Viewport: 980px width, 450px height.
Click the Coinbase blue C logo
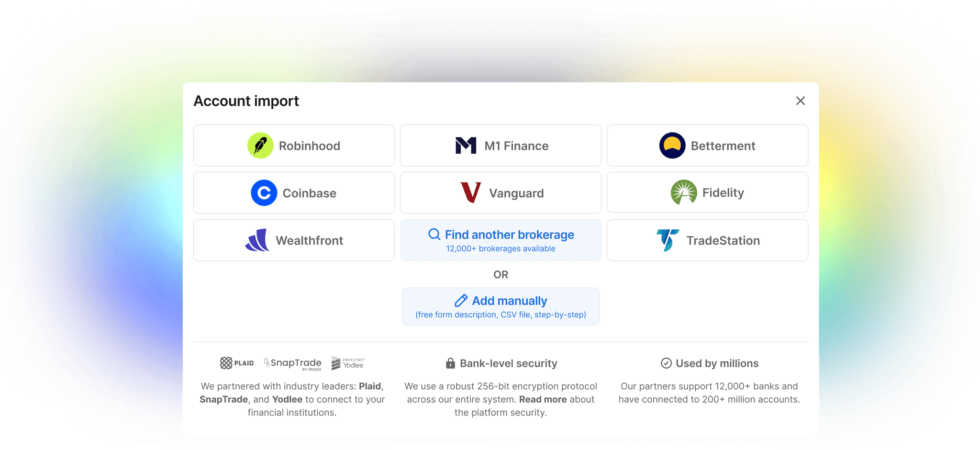pyautogui.click(x=264, y=193)
